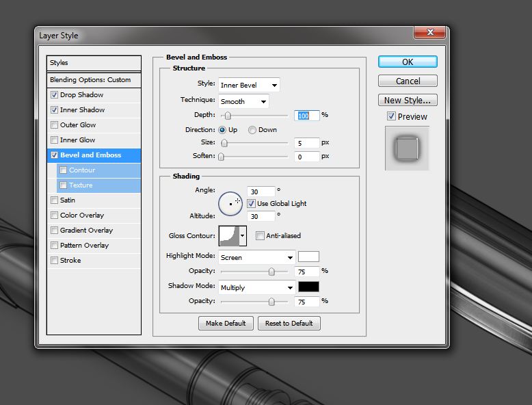
Task: Toggle Use Global Light checkbox
Action: (251, 203)
